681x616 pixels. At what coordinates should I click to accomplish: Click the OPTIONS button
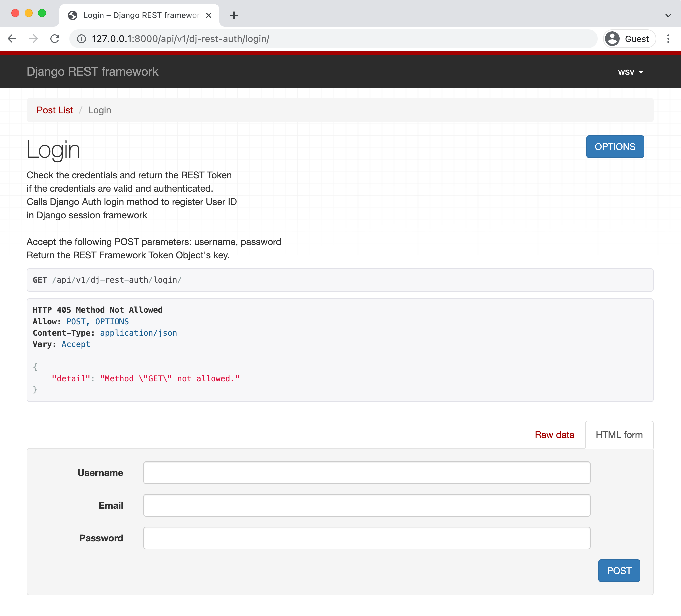[615, 147]
